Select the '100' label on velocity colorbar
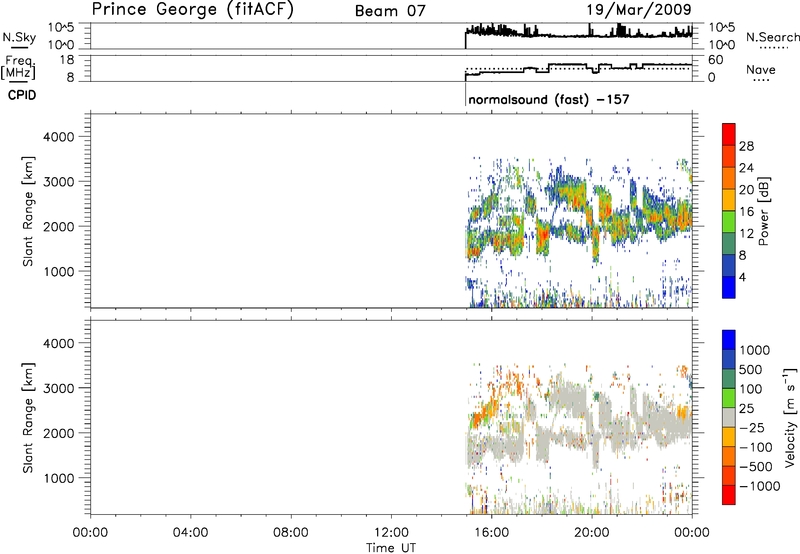Image resolution: width=800 pixels, height=554 pixels. (x=751, y=389)
